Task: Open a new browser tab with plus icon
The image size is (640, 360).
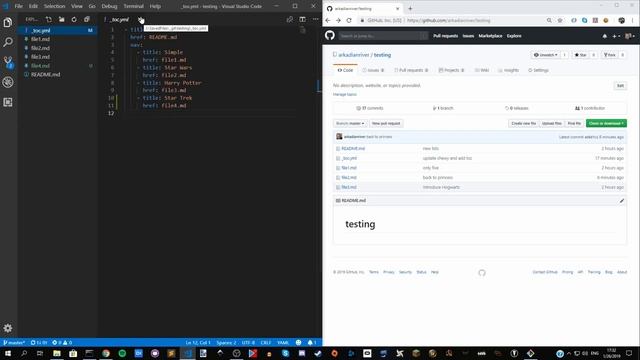Action: pyautogui.click(x=410, y=8)
